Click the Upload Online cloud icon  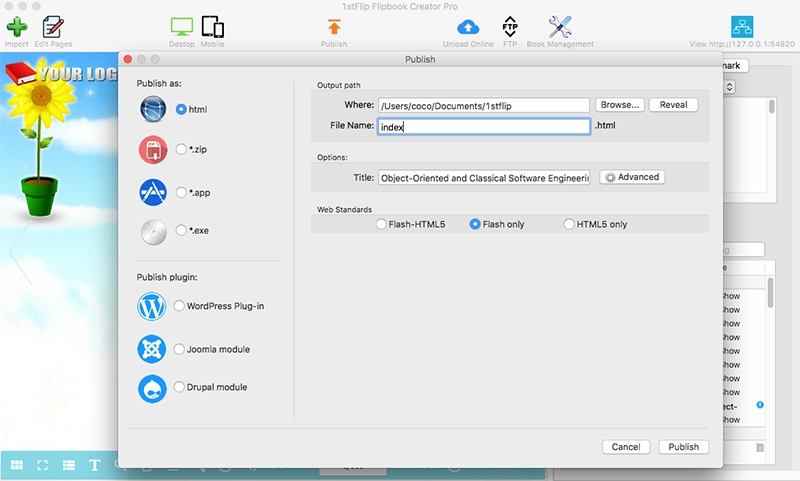468,26
